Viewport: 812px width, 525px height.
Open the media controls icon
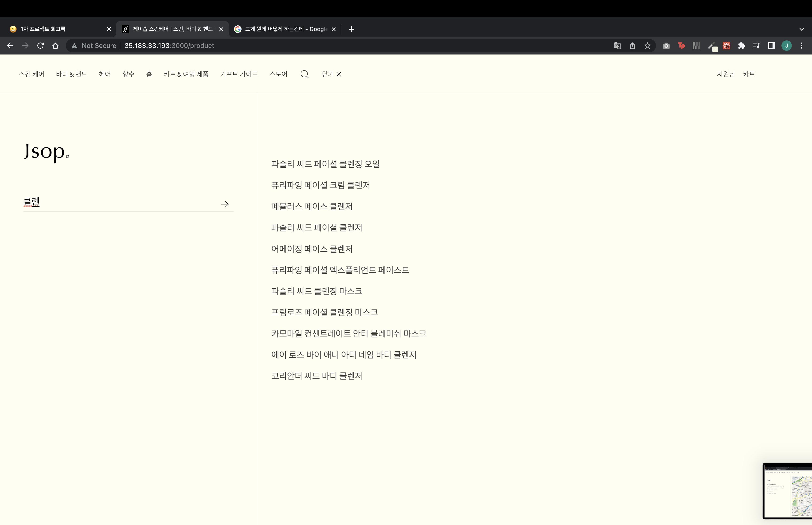[x=756, y=46]
